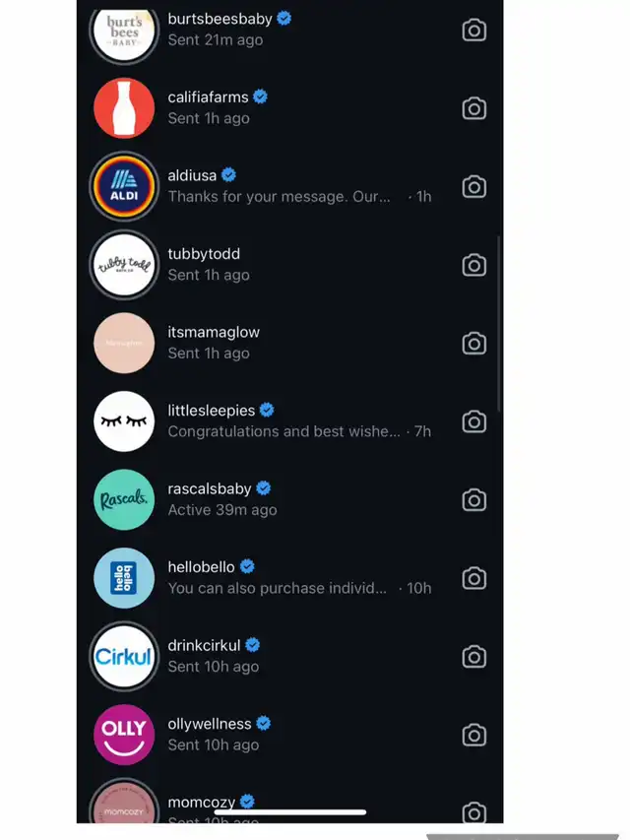Tap camera icon beside littlesleepies
Screen dimensions: 630x840
(474, 421)
